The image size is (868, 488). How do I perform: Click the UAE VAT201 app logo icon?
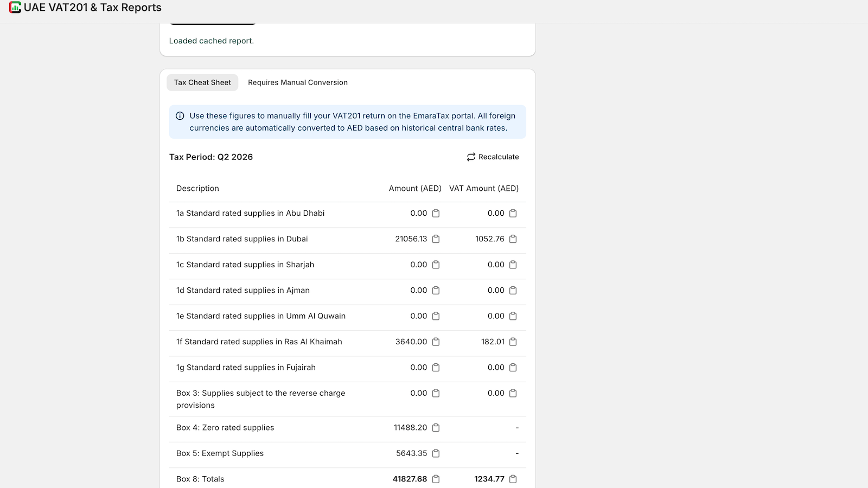[15, 8]
